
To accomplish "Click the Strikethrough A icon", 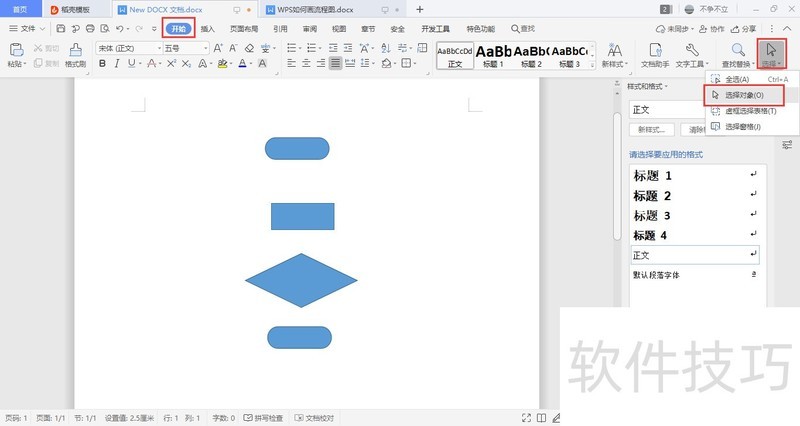I will (x=151, y=63).
